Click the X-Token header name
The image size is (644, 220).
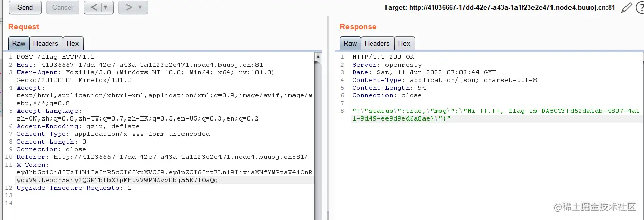point(33,165)
